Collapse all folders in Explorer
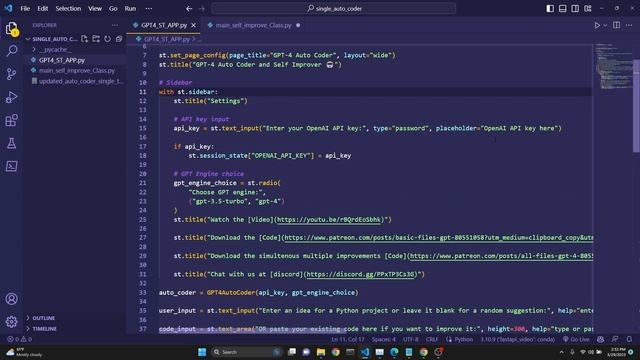This screenshot has height=360, width=640. click(119, 39)
